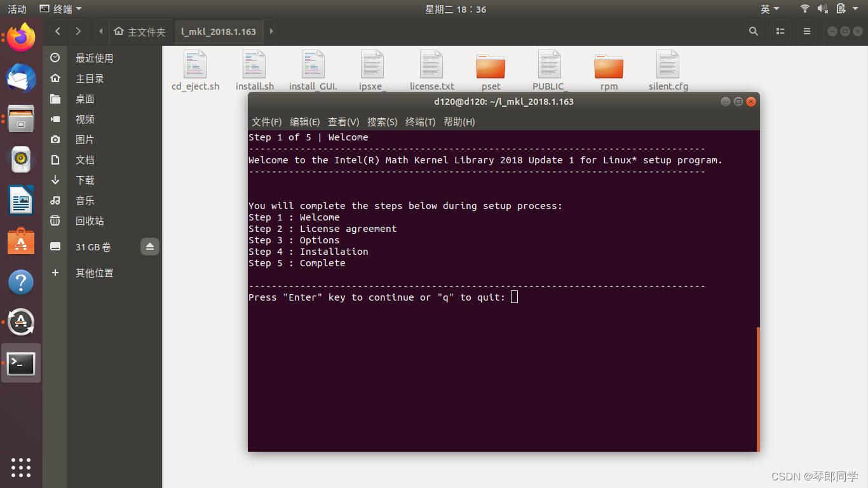Select the Terminal icon in dock
This screenshot has height=488, width=868.
(x=21, y=363)
